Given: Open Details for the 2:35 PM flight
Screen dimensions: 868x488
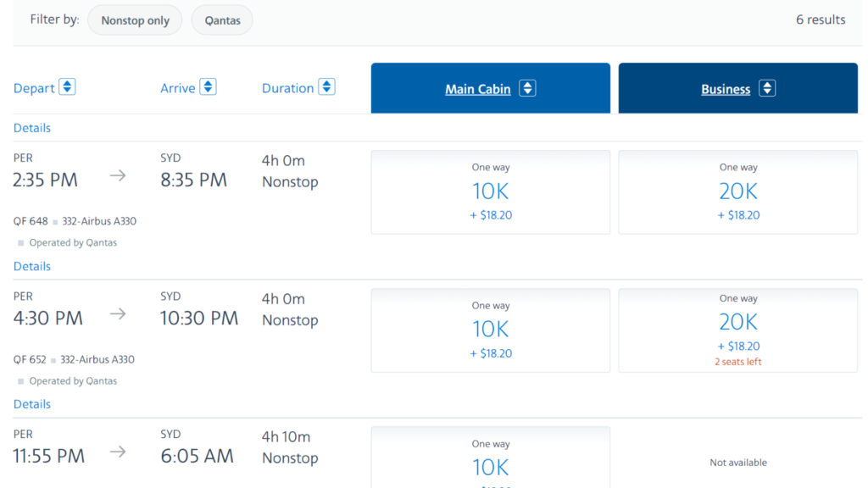Looking at the screenshot, I should tap(31, 127).
